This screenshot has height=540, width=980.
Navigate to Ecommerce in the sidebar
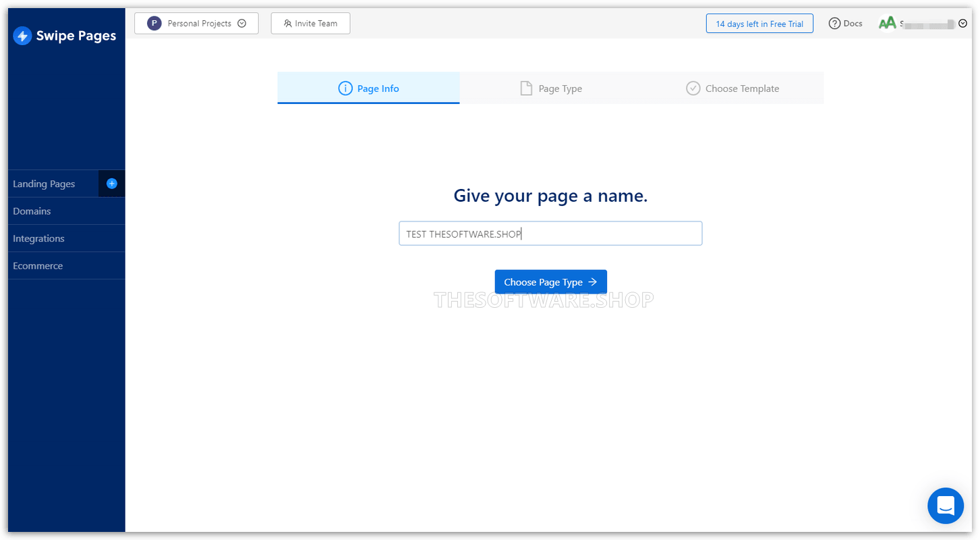tap(38, 266)
